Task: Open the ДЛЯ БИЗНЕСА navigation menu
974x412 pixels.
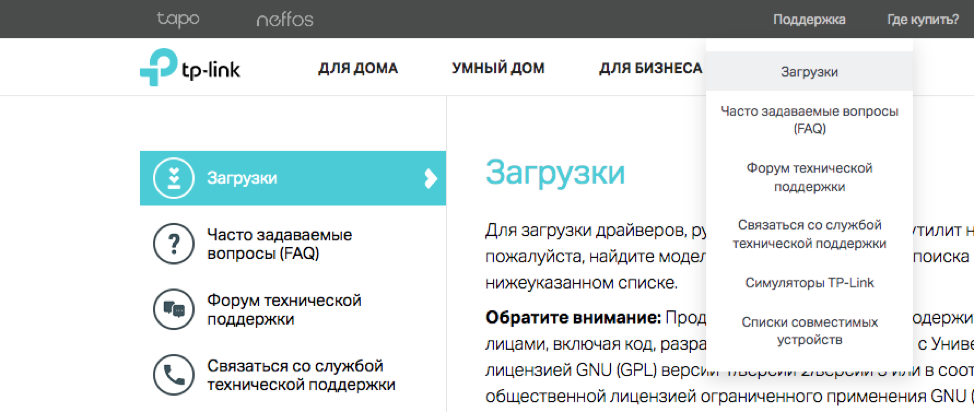Action: [x=650, y=68]
